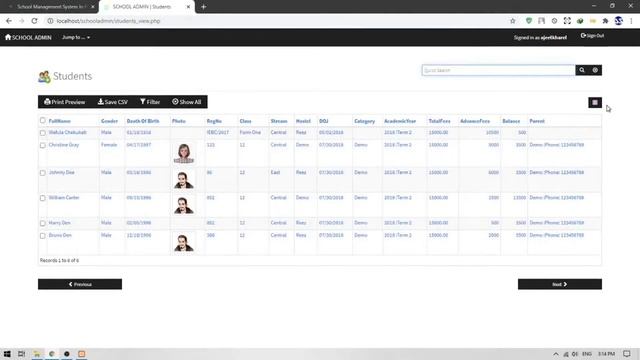Open Task View on the taskbar
The image size is (640, 360).
[x=22, y=354]
